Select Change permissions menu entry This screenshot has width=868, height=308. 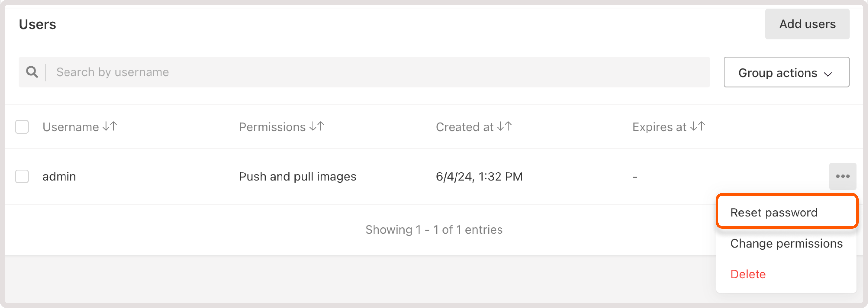786,243
